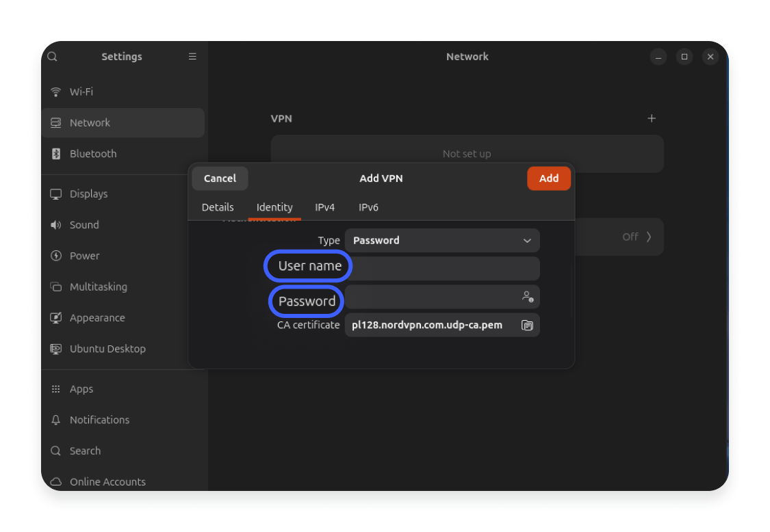Click the orange Add button
The image size is (770, 532).
(x=548, y=178)
